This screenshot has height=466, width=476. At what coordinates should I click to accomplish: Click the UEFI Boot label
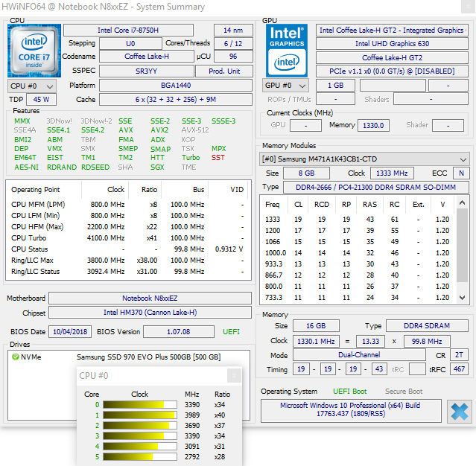(349, 392)
